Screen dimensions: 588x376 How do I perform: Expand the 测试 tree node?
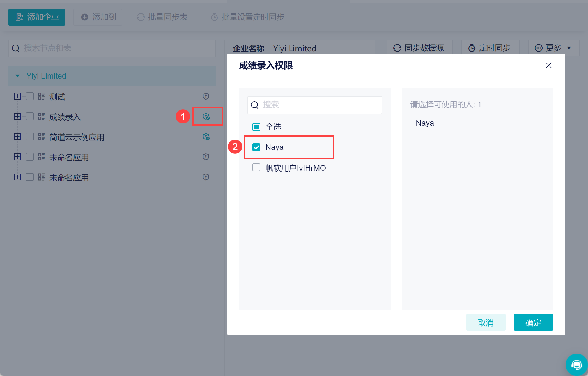tap(17, 96)
